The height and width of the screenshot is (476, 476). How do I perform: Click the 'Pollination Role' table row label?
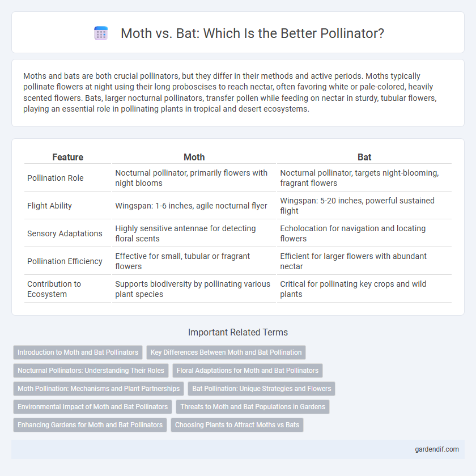tap(56, 178)
